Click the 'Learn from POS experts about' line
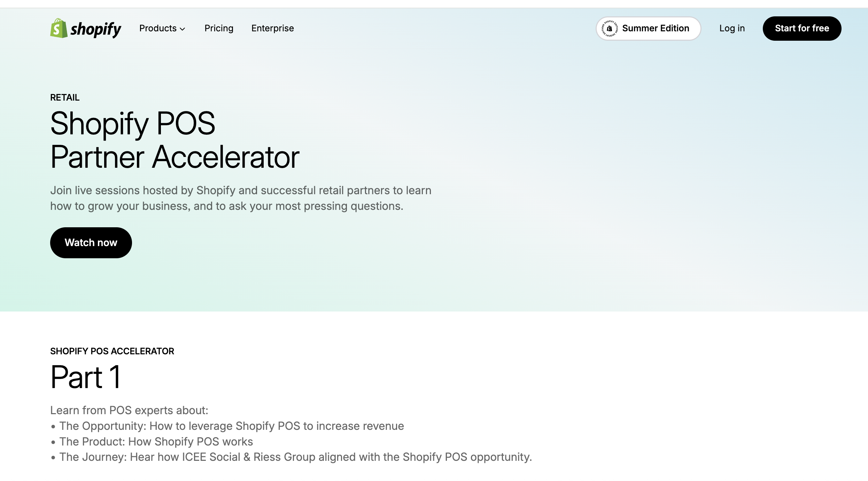This screenshot has width=868, height=481. click(129, 410)
